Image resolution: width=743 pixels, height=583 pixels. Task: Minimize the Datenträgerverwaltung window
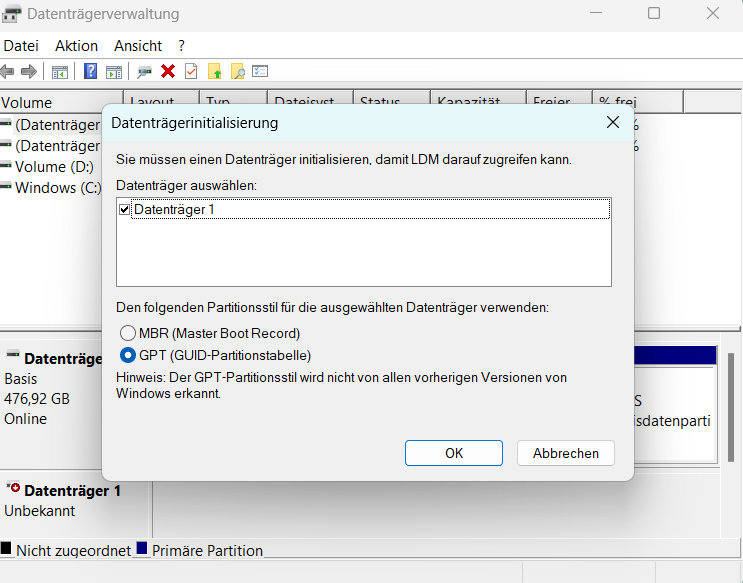tap(596, 13)
